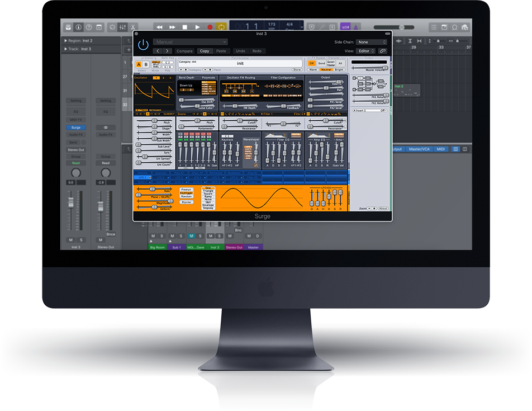Choose Triangle in the LFO shape list
Screen dimensions: 532x411
[x=208, y=191]
